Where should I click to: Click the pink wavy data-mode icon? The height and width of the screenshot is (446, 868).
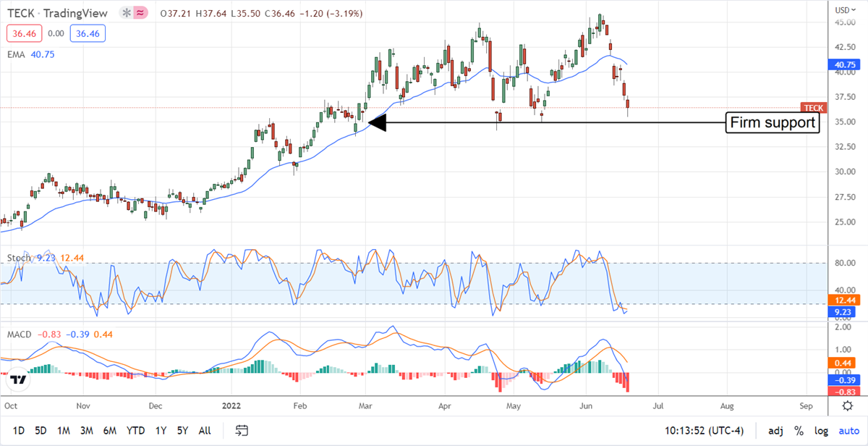coord(142,12)
